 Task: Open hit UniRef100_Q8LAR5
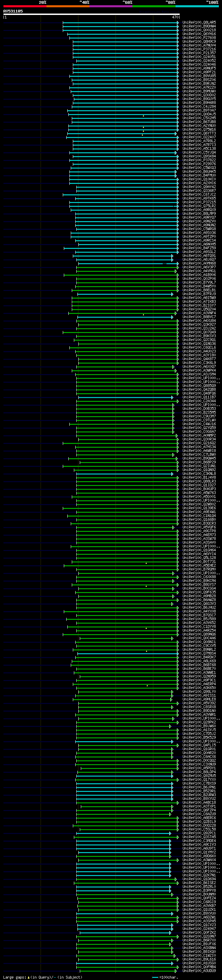click(199, 23)
